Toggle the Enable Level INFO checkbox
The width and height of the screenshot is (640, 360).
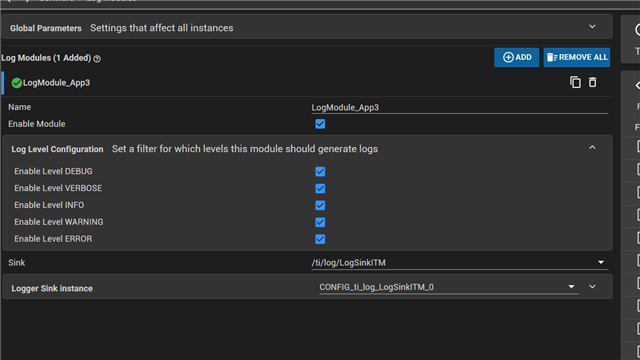coord(320,205)
